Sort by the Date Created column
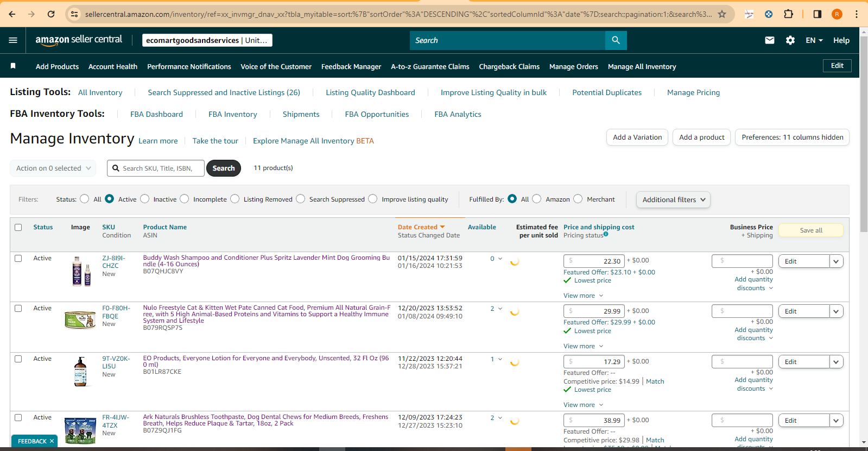Screen dimensions: 868x451 pos(421,227)
